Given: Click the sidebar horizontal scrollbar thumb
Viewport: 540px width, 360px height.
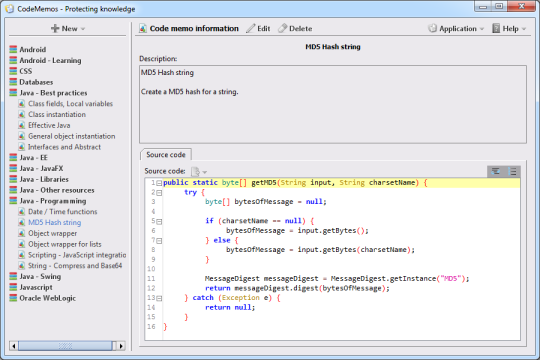Looking at the screenshot, I should (65, 346).
